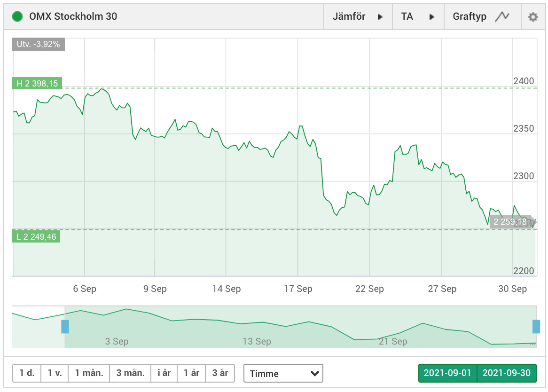Screen dimensions: 548x392
Task: Click the H 2 398,15 high label
Action: pos(37,84)
